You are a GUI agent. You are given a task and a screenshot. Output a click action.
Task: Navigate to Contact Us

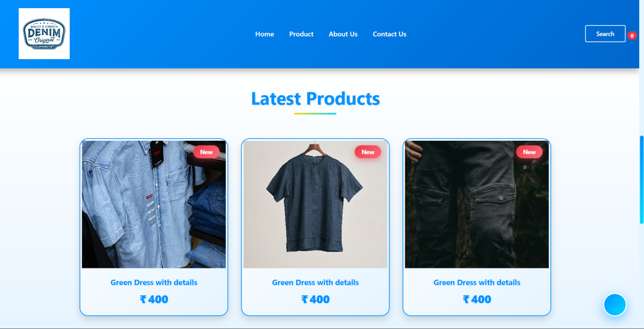390,34
